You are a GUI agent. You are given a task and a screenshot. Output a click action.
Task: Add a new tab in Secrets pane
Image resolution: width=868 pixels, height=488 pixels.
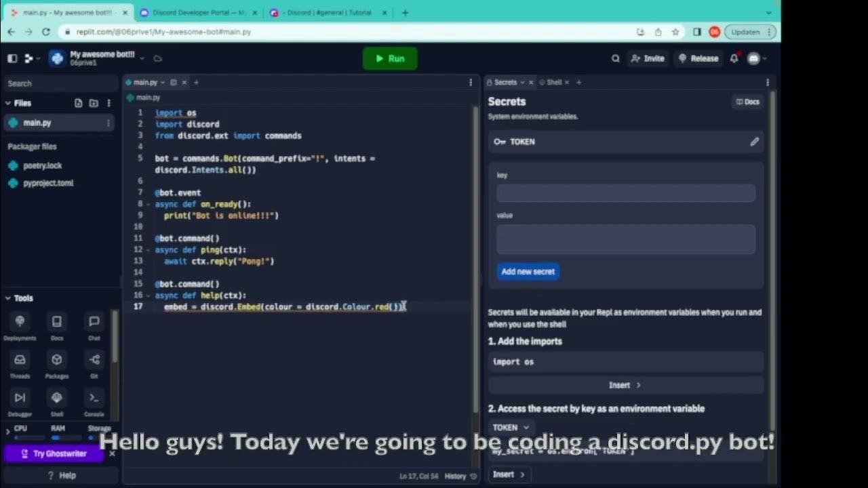(x=578, y=83)
